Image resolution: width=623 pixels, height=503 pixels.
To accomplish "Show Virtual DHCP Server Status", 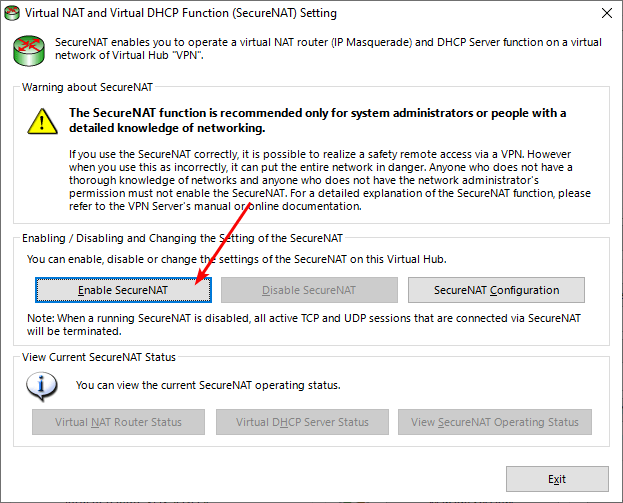I will 302,422.
